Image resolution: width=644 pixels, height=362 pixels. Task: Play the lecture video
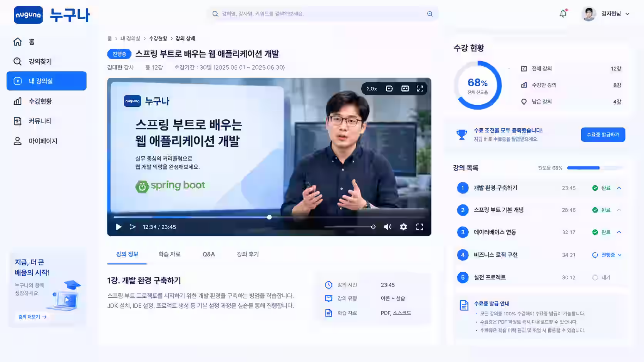119,227
